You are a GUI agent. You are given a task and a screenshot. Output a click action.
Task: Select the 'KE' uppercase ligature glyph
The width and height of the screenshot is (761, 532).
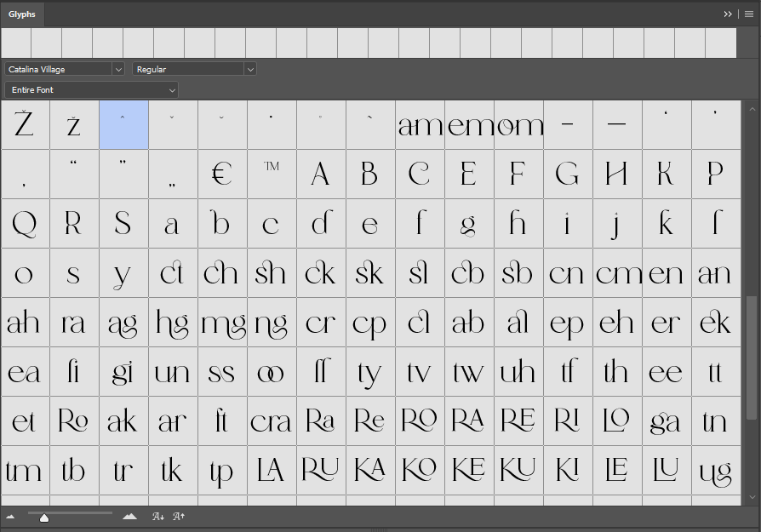point(469,471)
